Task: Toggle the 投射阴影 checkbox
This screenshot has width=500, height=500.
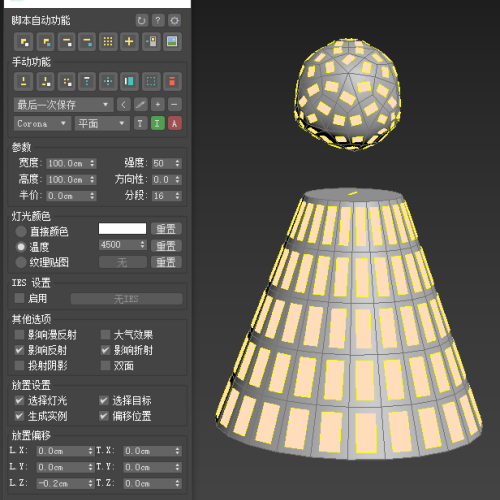Action: click(x=19, y=366)
